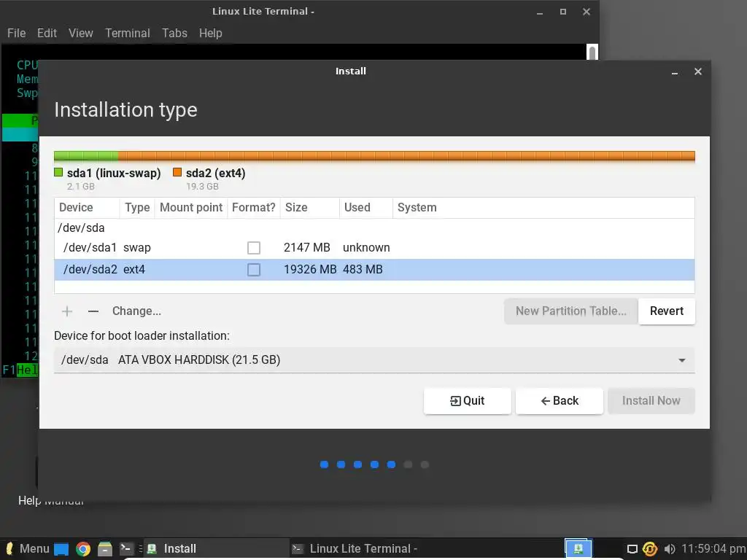Click the 2147 MB size cell
The width and height of the screenshot is (747, 560).
click(307, 248)
